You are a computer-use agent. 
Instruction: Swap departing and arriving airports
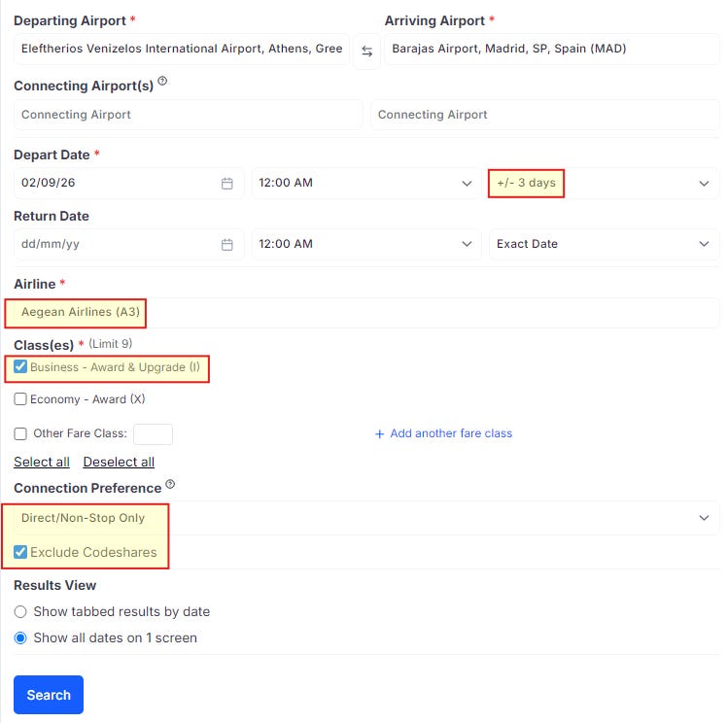[366, 52]
